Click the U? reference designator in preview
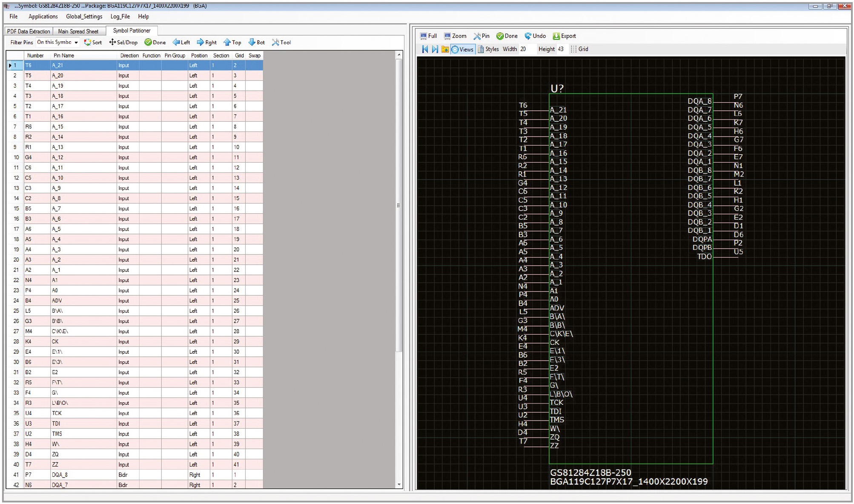 557,88
